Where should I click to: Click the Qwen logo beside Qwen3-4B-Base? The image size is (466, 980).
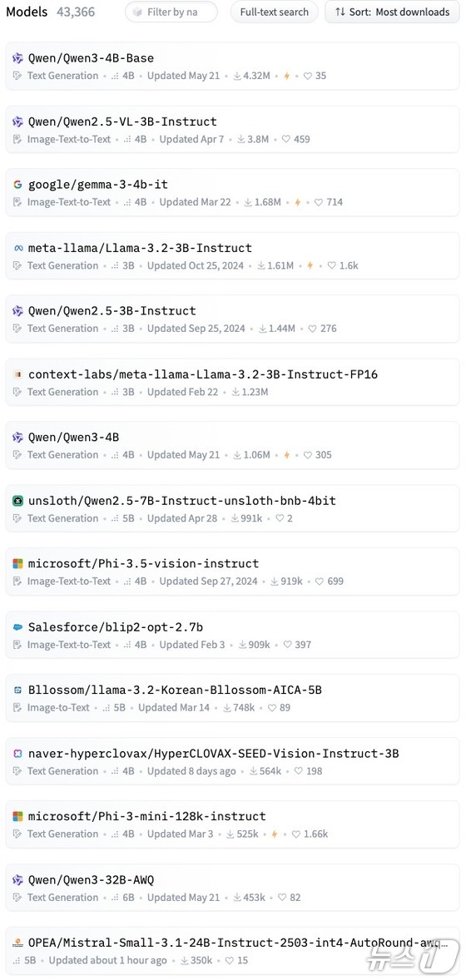click(17, 58)
